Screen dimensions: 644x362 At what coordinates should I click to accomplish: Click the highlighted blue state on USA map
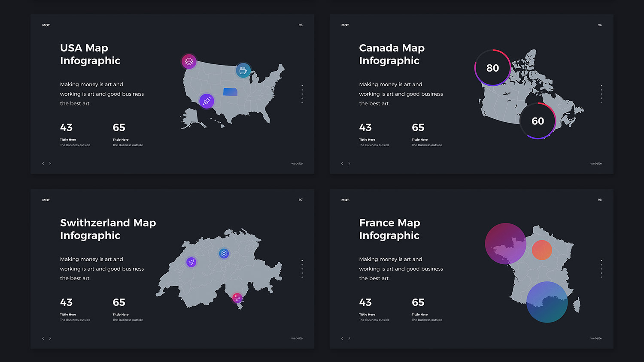231,92
